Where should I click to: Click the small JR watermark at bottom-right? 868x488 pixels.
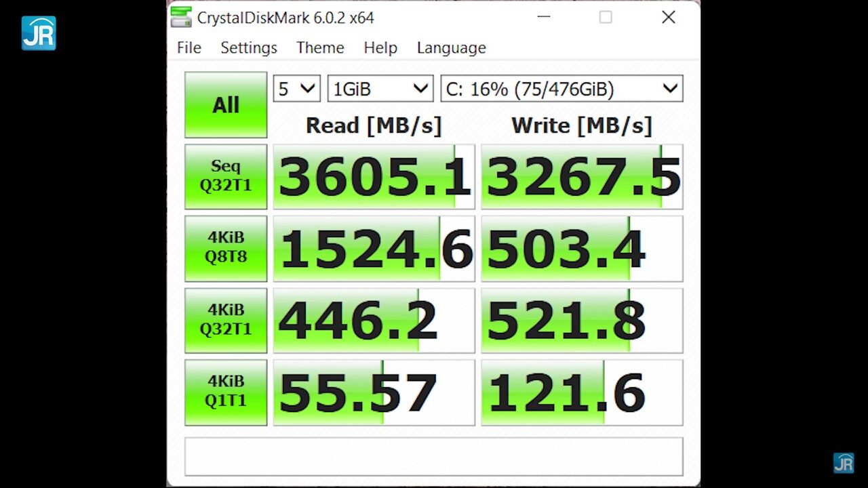click(x=844, y=463)
